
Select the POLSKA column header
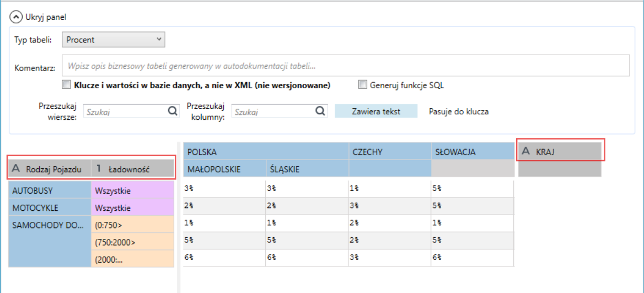point(266,152)
